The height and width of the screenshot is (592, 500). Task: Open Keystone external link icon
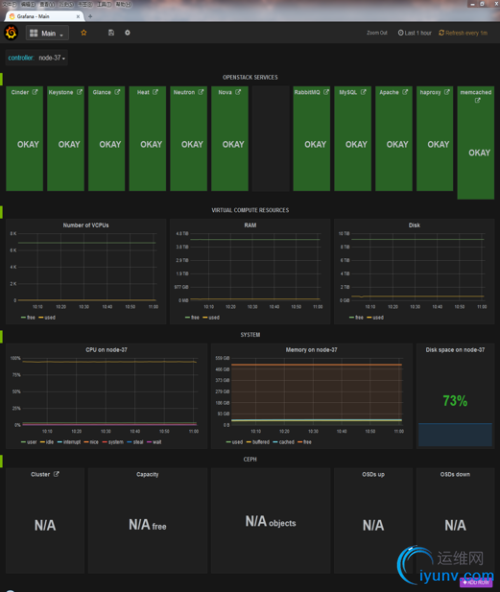click(x=80, y=92)
